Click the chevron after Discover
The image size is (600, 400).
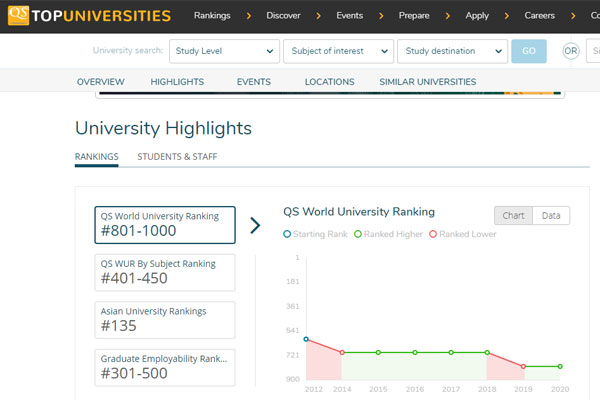[x=318, y=16]
